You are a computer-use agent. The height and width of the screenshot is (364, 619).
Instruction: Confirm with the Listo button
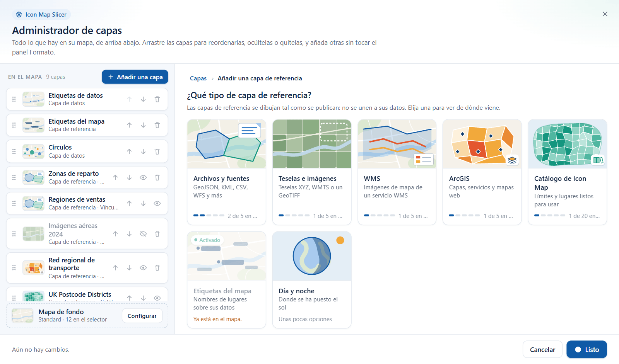(587, 349)
